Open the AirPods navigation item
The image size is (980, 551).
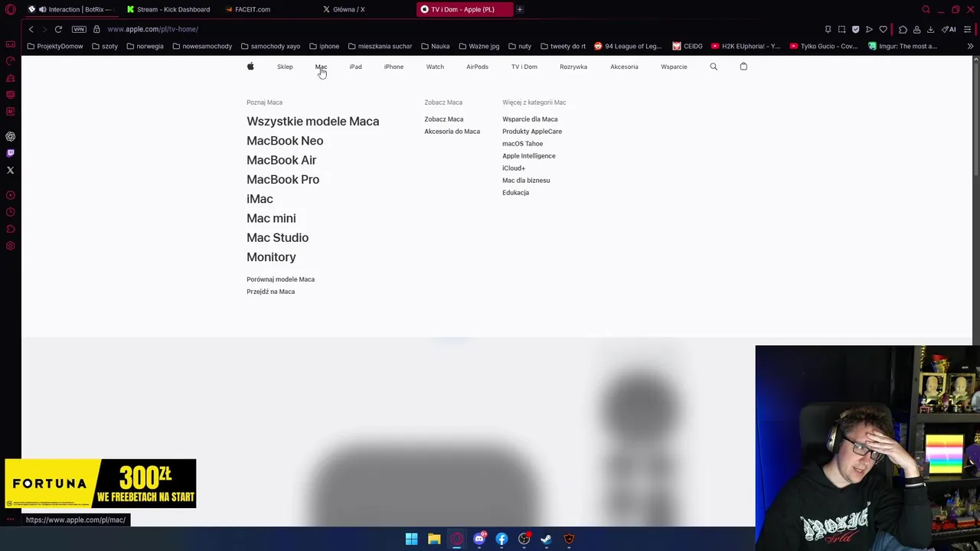(x=477, y=67)
